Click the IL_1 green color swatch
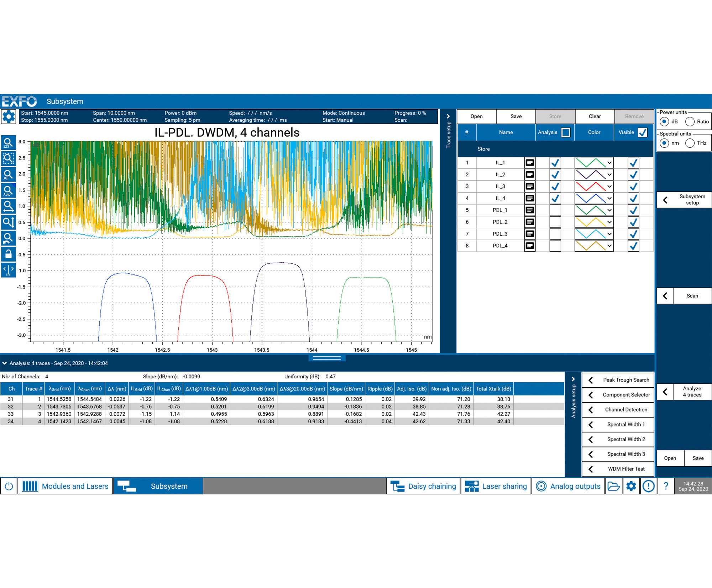Viewport: 712px width, 588px height. (x=591, y=163)
